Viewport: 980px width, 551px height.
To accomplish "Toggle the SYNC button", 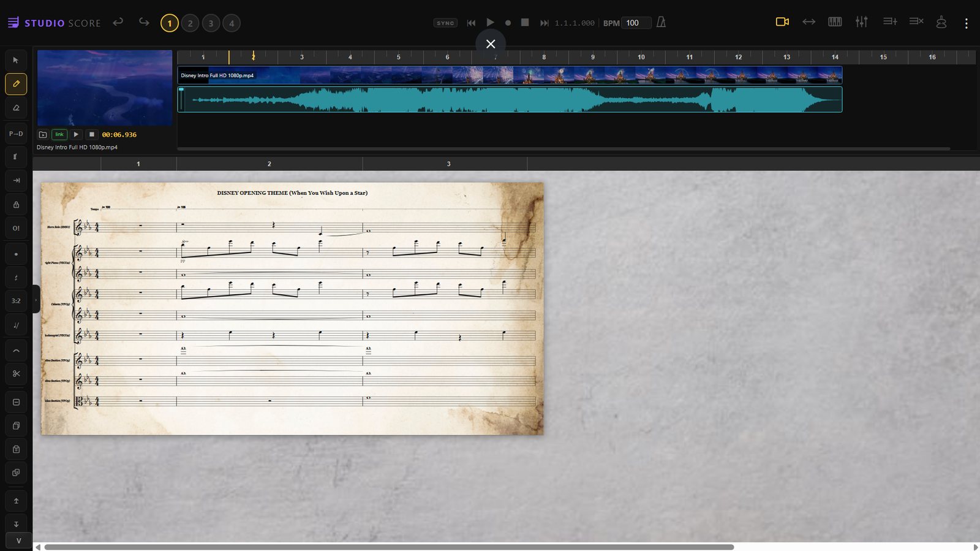I will (x=445, y=23).
